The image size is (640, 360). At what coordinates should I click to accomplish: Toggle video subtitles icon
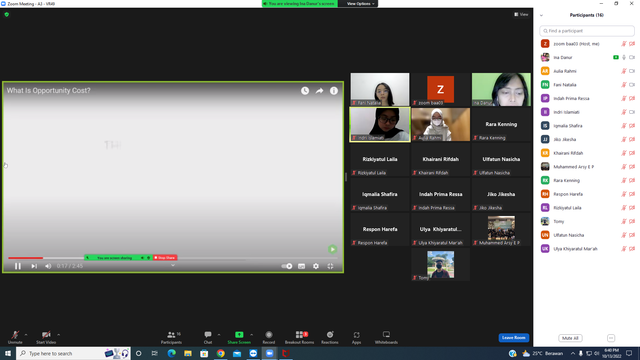pyautogui.click(x=301, y=266)
